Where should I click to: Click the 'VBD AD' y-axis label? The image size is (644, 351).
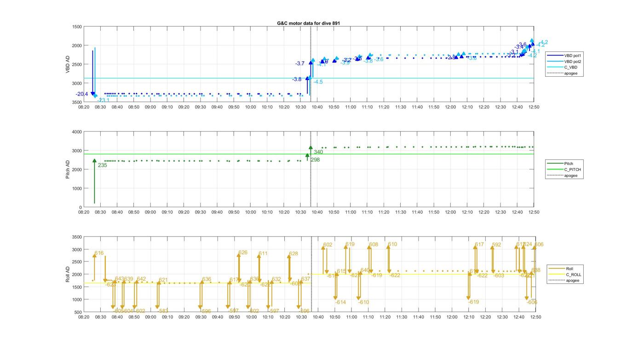(68, 64)
